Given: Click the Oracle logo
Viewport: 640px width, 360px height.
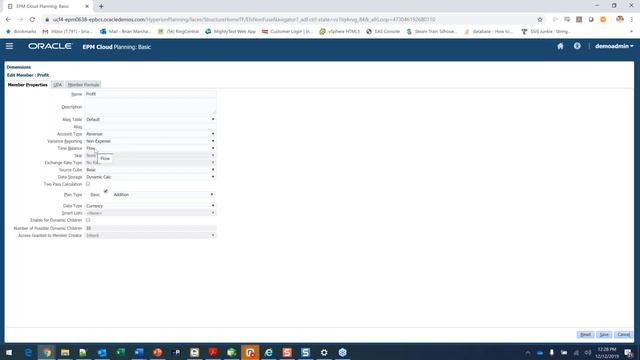Looking at the screenshot, I should [50, 47].
